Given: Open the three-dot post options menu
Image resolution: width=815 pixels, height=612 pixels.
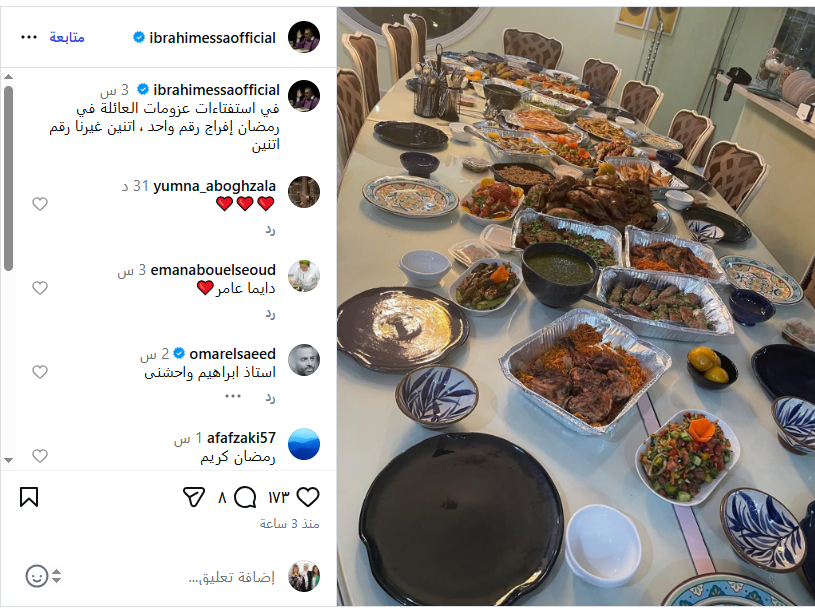Looking at the screenshot, I should (x=29, y=37).
